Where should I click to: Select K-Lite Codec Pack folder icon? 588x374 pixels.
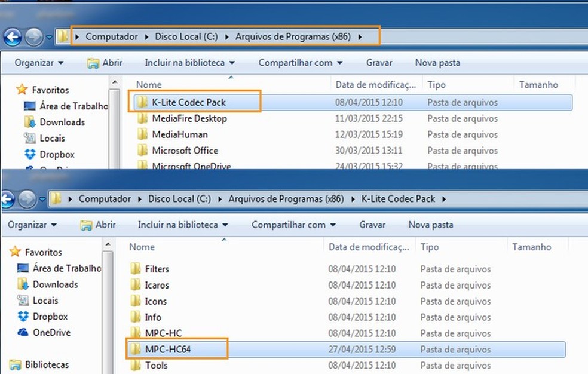[142, 102]
